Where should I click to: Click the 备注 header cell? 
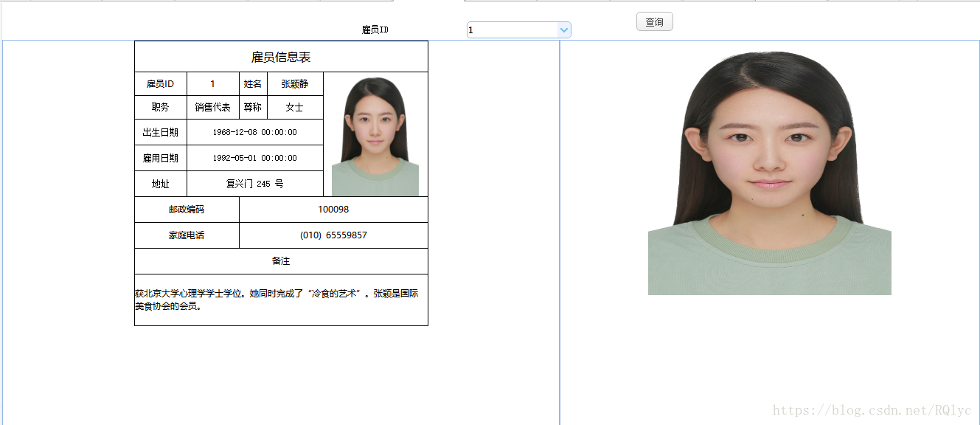pos(281,261)
